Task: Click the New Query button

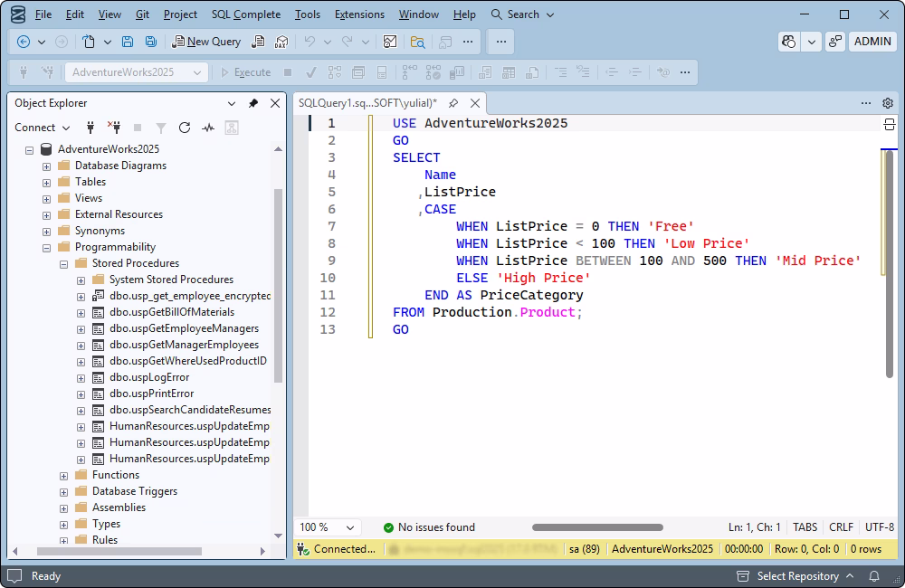Action: pyautogui.click(x=206, y=42)
